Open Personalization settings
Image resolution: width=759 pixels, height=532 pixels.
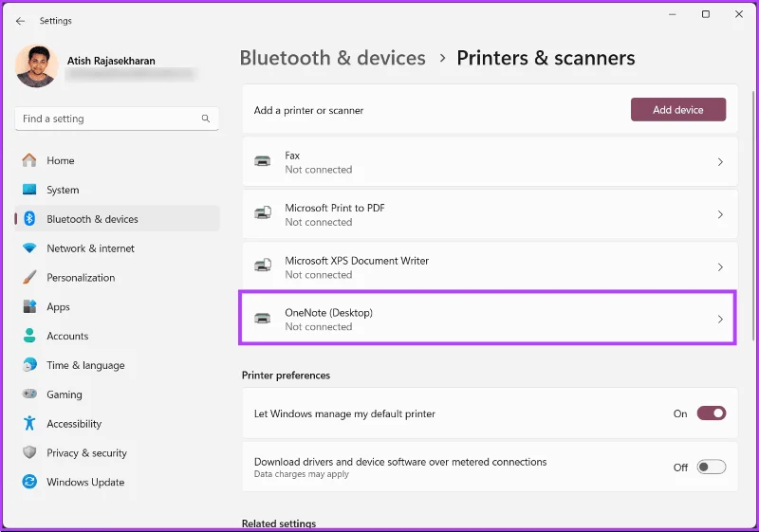[117, 277]
